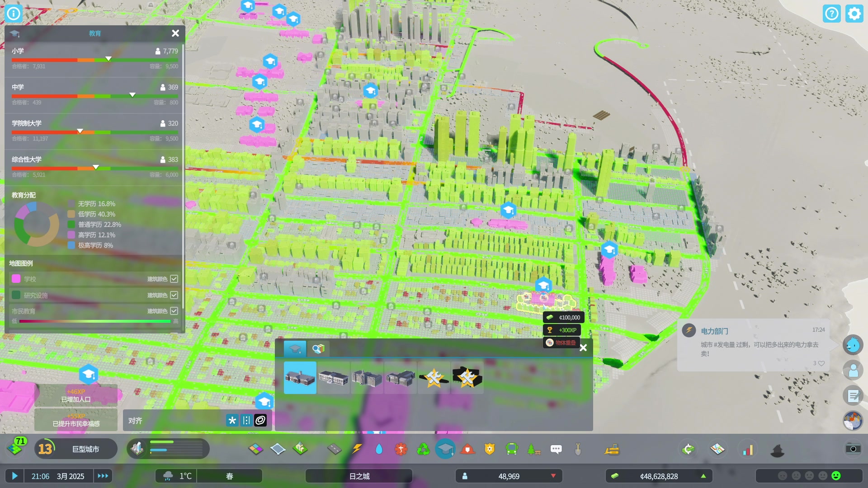Toggle 学校 building color checkbox
The width and height of the screenshot is (868, 488).
point(174,279)
